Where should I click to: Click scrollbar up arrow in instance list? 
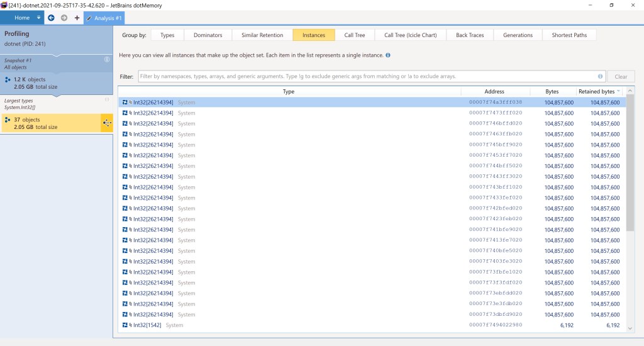(630, 92)
